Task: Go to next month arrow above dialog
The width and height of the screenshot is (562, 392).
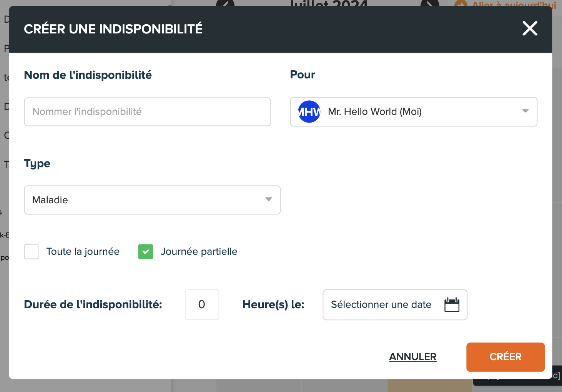Action: coord(430,3)
